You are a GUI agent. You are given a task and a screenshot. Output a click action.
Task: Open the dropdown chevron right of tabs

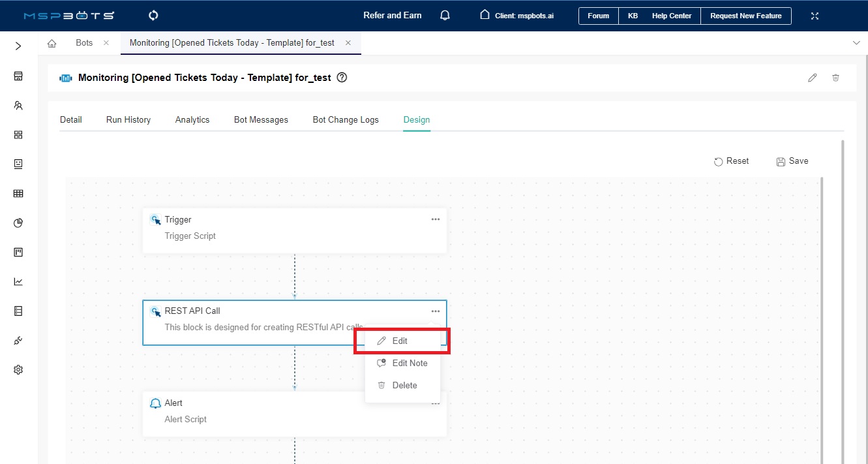coord(856,42)
